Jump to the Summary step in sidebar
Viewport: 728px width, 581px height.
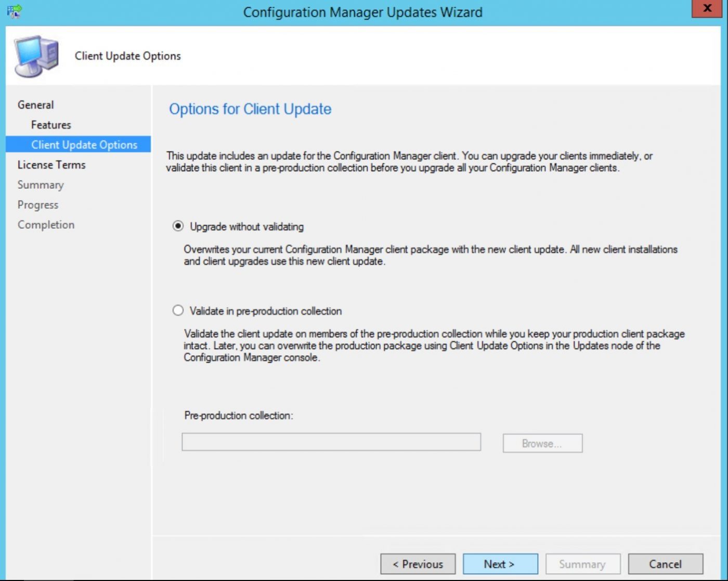(x=41, y=185)
